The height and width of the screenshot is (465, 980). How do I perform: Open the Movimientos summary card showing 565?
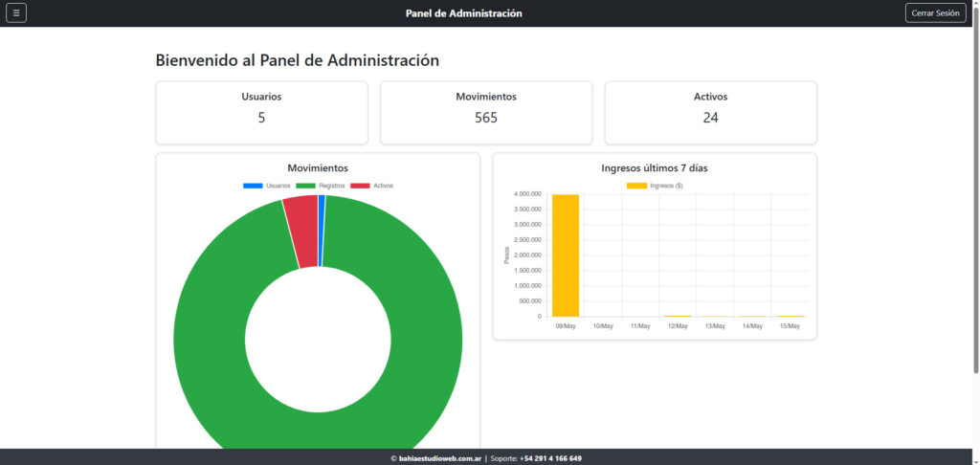[x=486, y=112]
